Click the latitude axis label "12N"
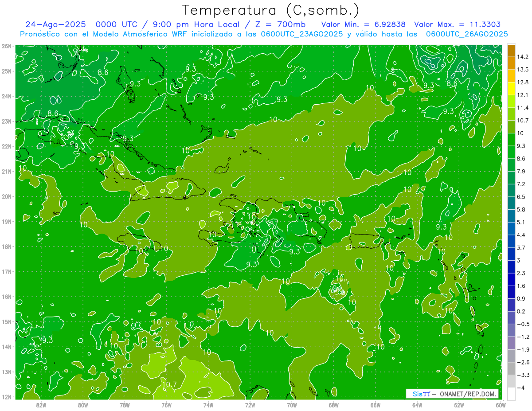 pos(7,397)
